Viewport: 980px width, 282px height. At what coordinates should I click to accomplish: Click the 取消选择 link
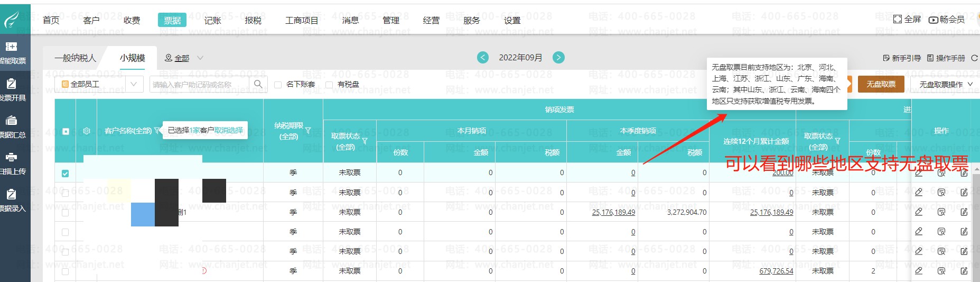point(229,130)
